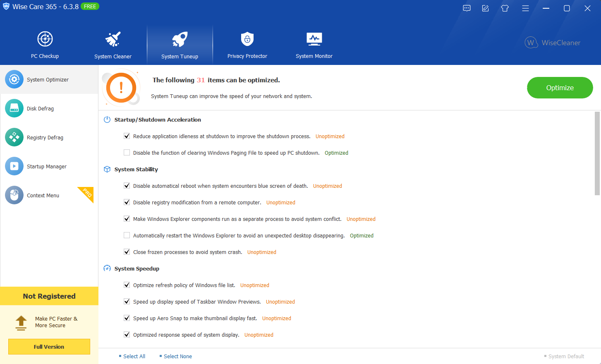The height and width of the screenshot is (364, 601).
Task: Uncheck Disable automatical reboot on blue screen
Action: click(x=127, y=186)
